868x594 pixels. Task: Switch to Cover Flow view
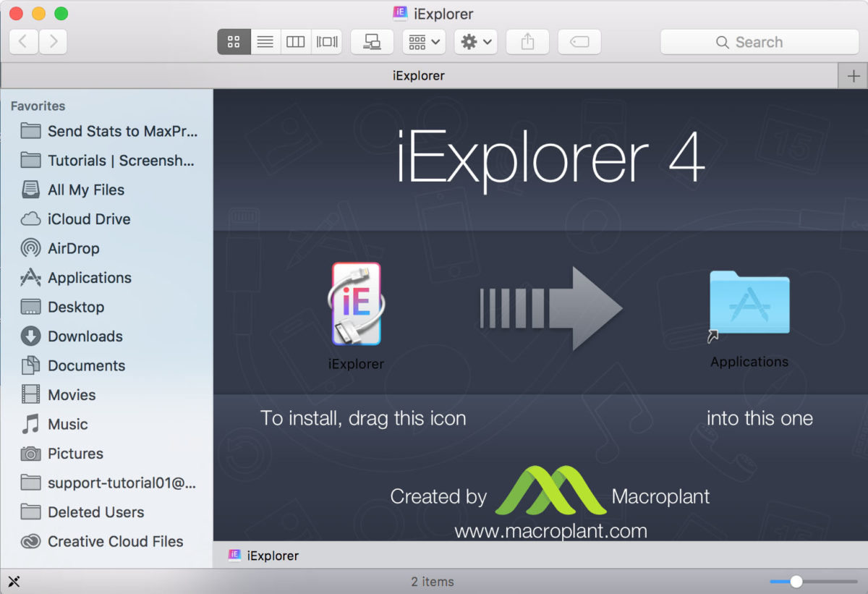pyautogui.click(x=326, y=42)
